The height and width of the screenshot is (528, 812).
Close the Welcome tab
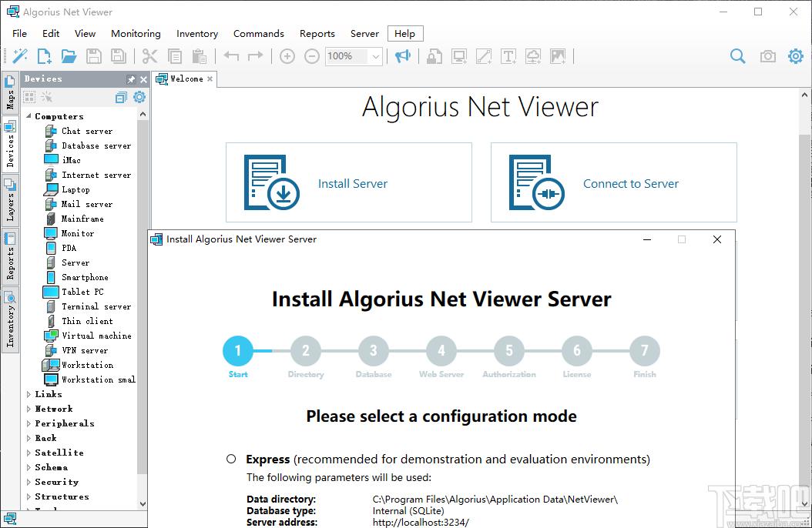coord(210,79)
